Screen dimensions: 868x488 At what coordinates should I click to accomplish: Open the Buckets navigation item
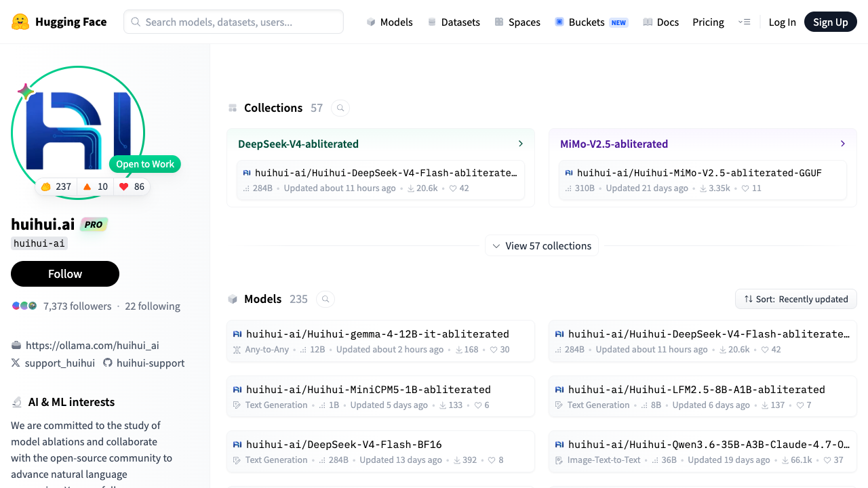pyautogui.click(x=591, y=22)
